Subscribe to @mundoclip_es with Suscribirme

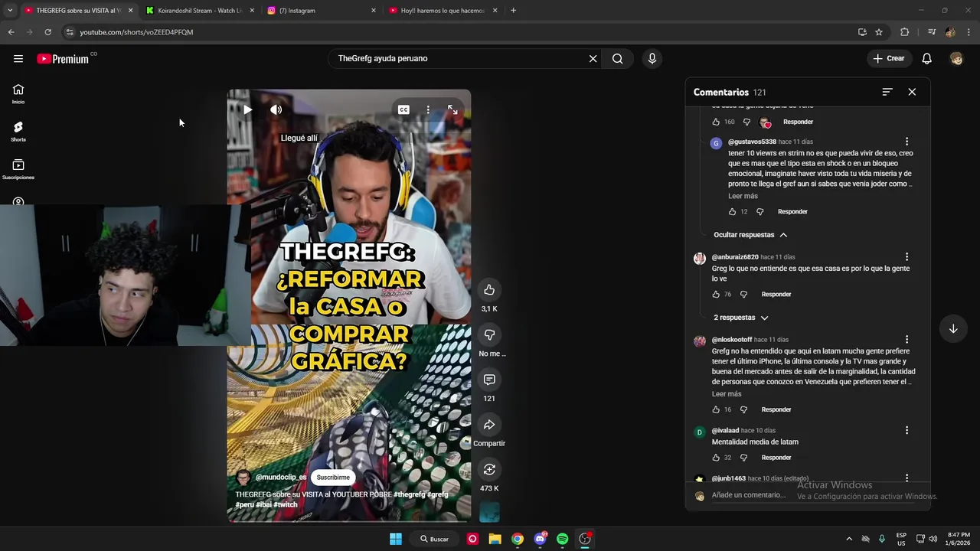pyautogui.click(x=333, y=478)
